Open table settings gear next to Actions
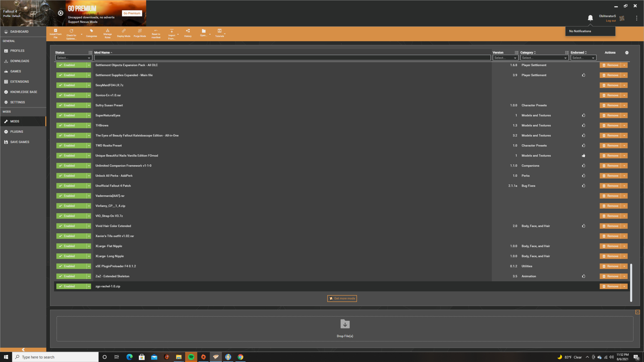644x362 pixels. pos(627,53)
